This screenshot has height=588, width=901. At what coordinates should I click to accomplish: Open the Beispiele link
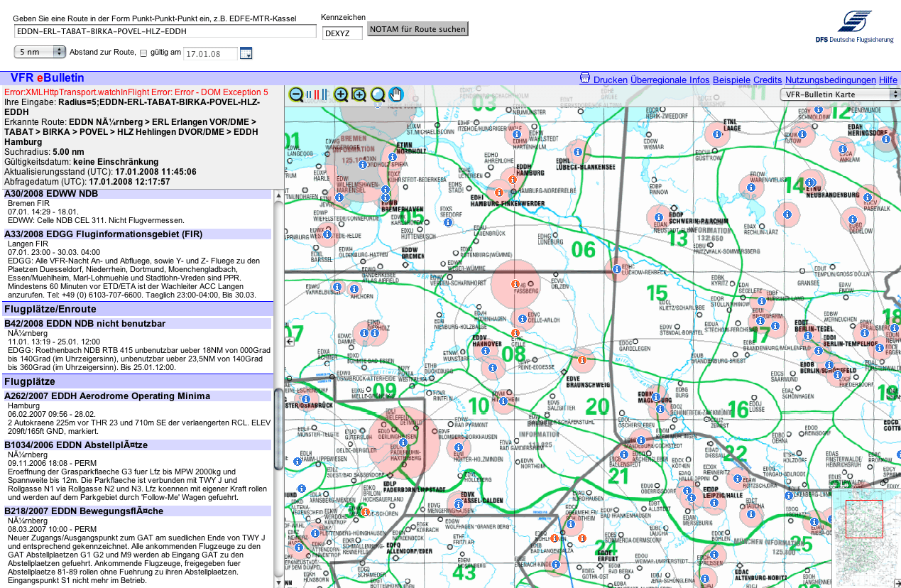(731, 80)
